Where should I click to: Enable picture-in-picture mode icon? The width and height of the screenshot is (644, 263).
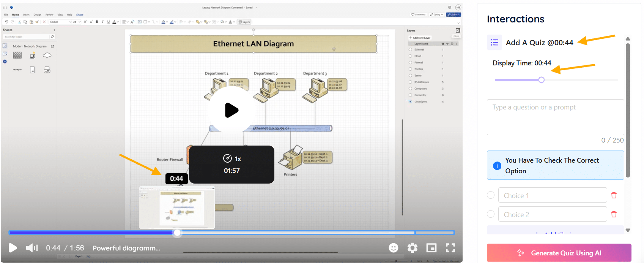[x=431, y=248]
